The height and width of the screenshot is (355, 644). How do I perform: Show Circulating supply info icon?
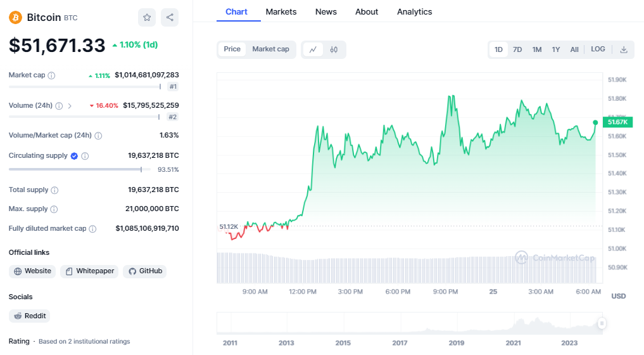(x=85, y=156)
